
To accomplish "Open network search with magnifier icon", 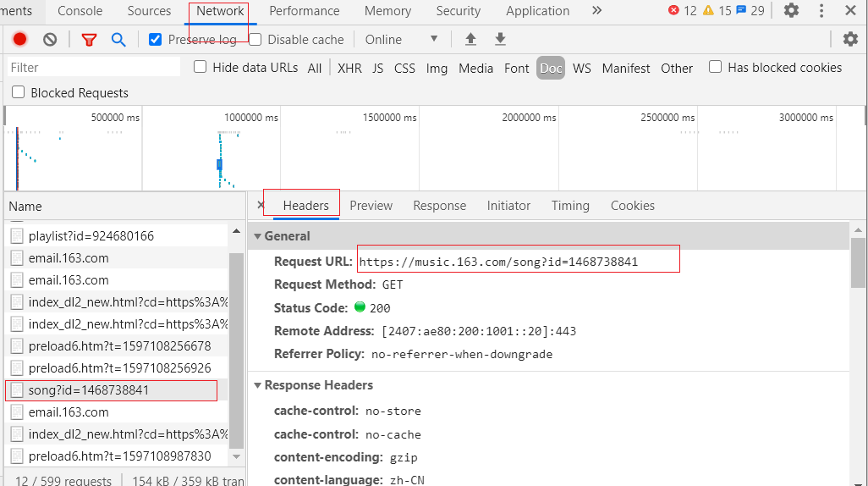I will tap(118, 40).
